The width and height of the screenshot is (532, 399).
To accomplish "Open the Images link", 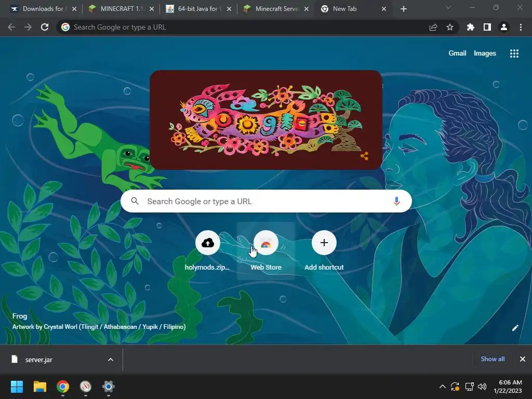I will coord(485,54).
